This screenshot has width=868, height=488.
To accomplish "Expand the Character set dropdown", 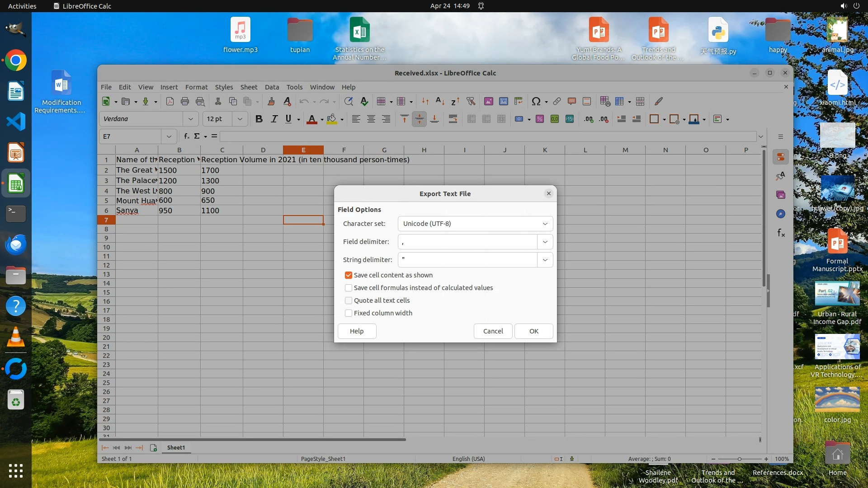I will [x=545, y=224].
